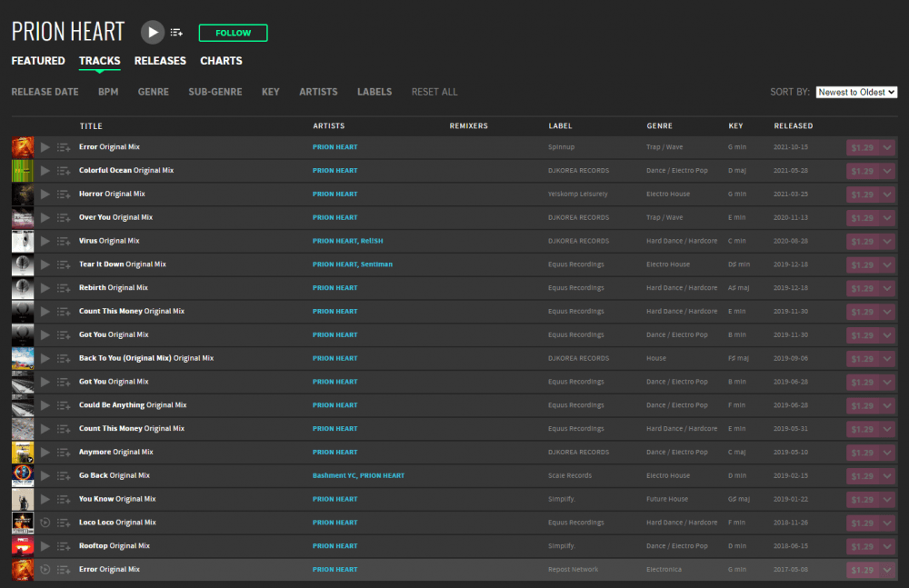The height and width of the screenshot is (588, 909).
Task: Click the Back To You album thumbnail
Action: point(23,359)
